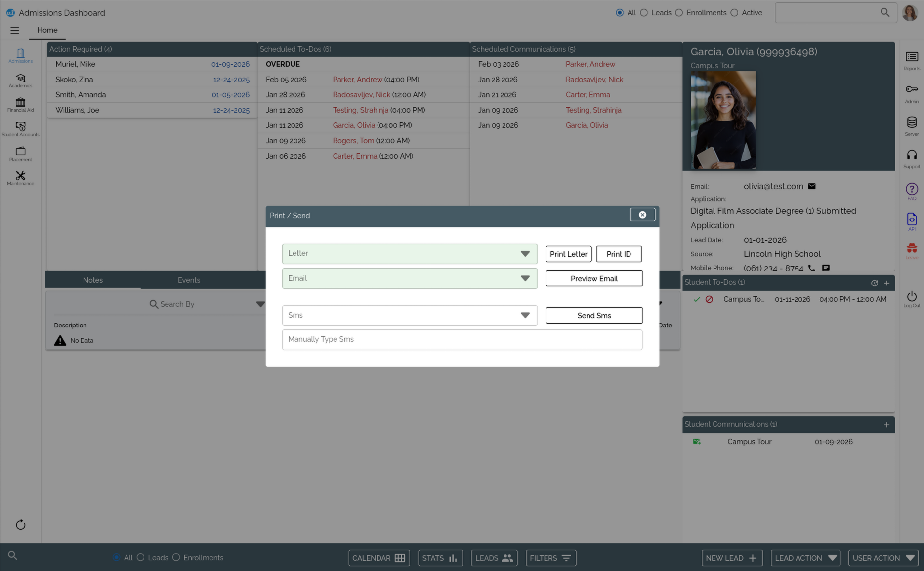Screen dimensions: 924x571
Task: Open the Financial Aid sidebar icon
Action: coord(20,104)
